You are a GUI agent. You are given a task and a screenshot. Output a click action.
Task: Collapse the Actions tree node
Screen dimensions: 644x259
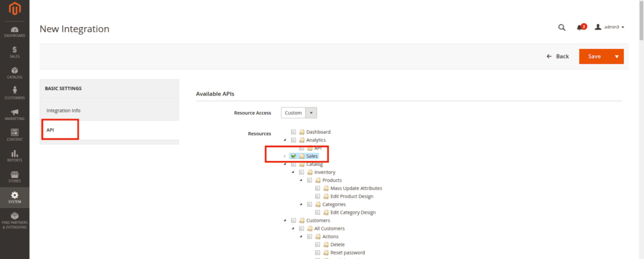click(x=301, y=236)
